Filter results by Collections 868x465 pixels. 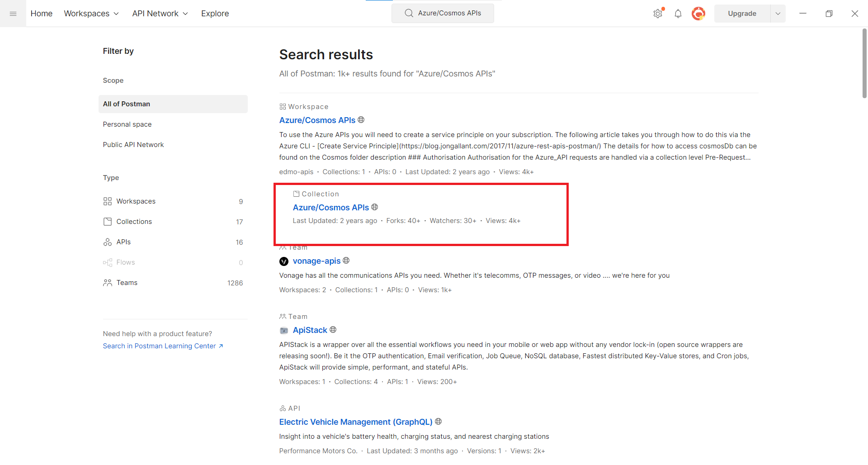[x=173, y=222]
